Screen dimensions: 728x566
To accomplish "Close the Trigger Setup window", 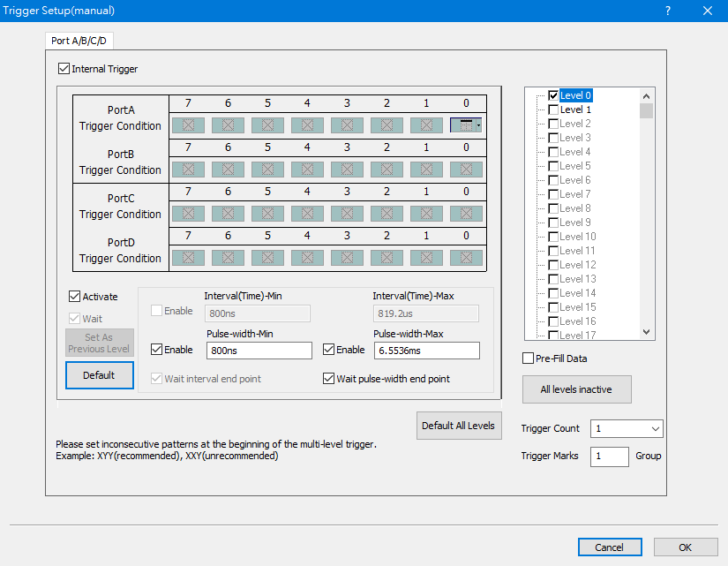I will (x=708, y=11).
